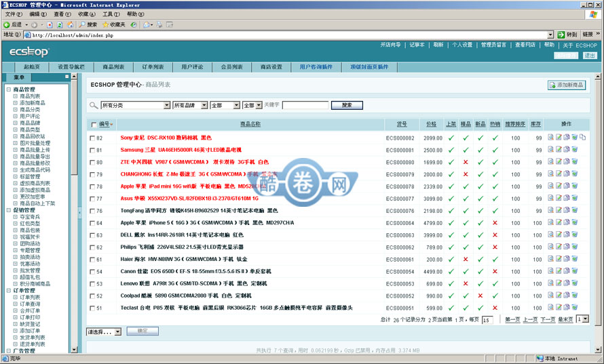The image size is (604, 364).
Task: Click the browser Refresh icon
Action: pos(60,24)
